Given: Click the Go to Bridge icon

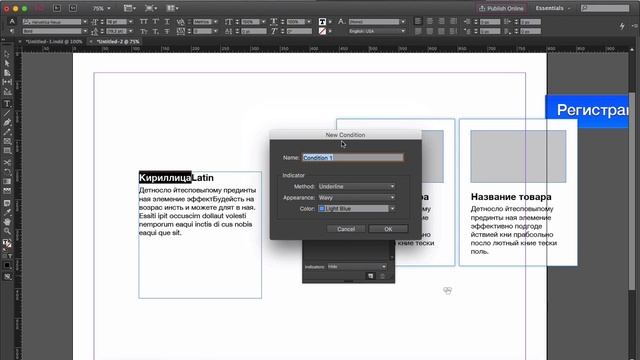Looking at the screenshot, I should click(56, 8).
